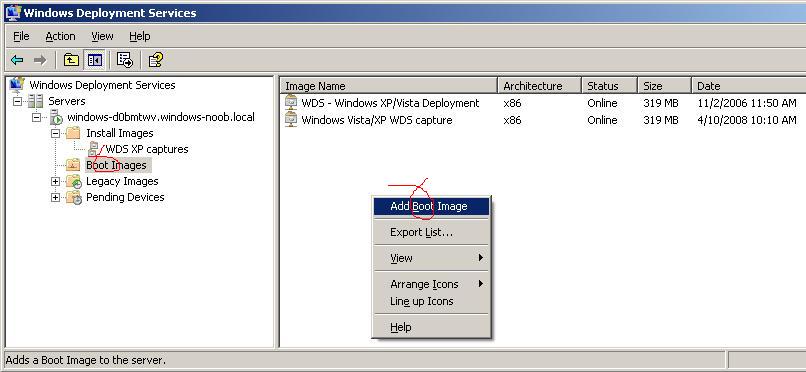The image size is (806, 372).
Task: Select the Windows Deployment Services root tree label
Action: point(102,85)
